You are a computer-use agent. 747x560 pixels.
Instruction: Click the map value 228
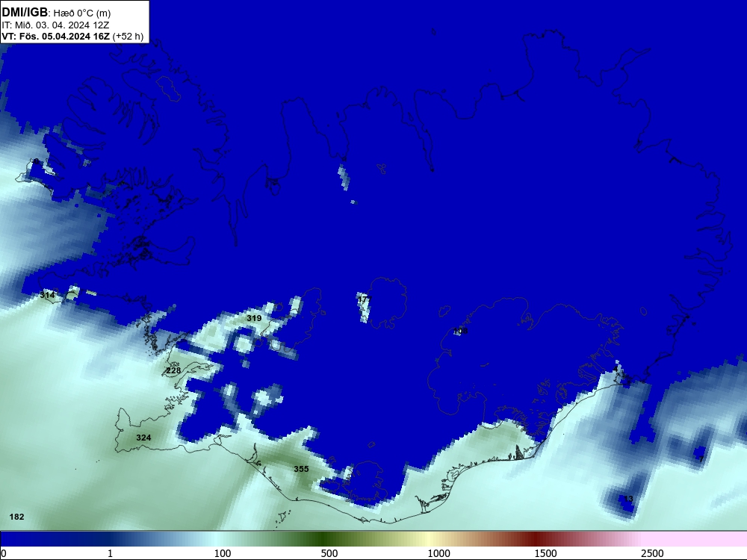click(173, 370)
